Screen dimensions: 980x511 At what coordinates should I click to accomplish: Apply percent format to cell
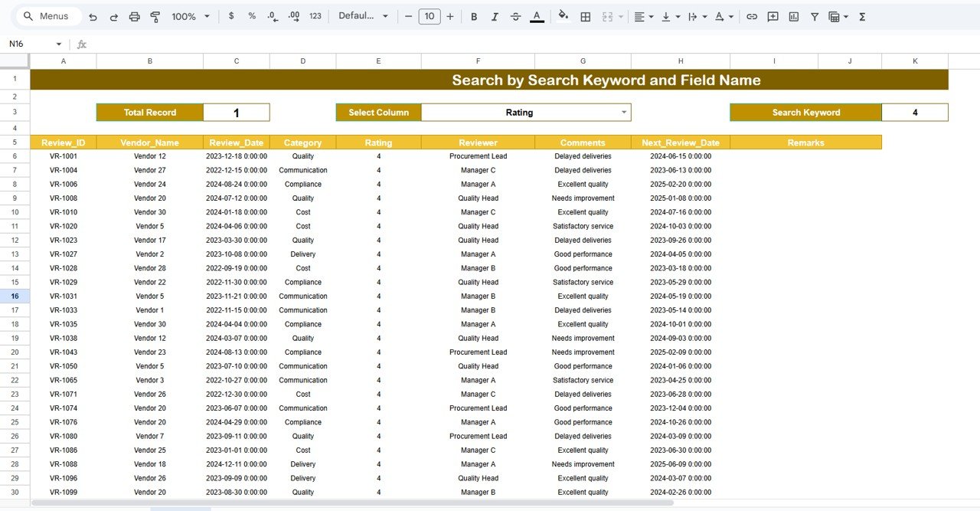pyautogui.click(x=252, y=15)
